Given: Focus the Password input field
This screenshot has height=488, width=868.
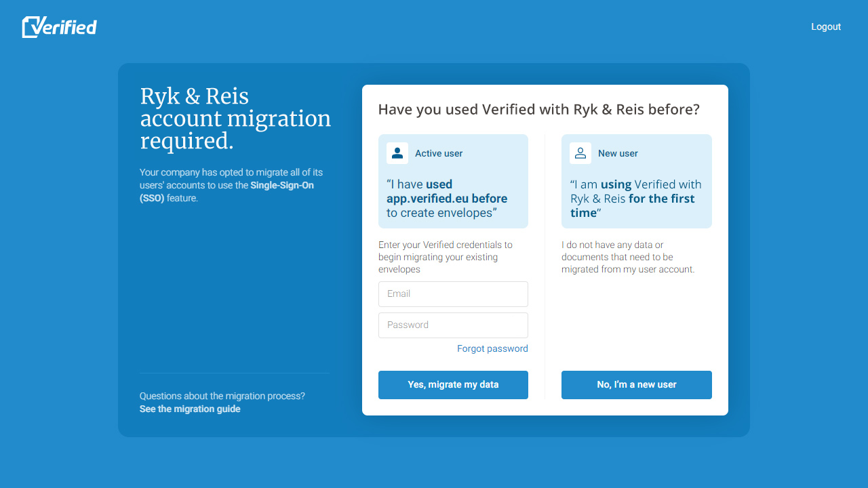Looking at the screenshot, I should point(453,325).
